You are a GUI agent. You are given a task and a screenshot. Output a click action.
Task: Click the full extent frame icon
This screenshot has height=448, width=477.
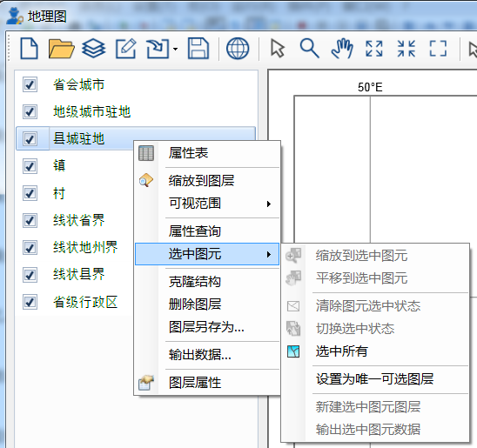click(438, 49)
